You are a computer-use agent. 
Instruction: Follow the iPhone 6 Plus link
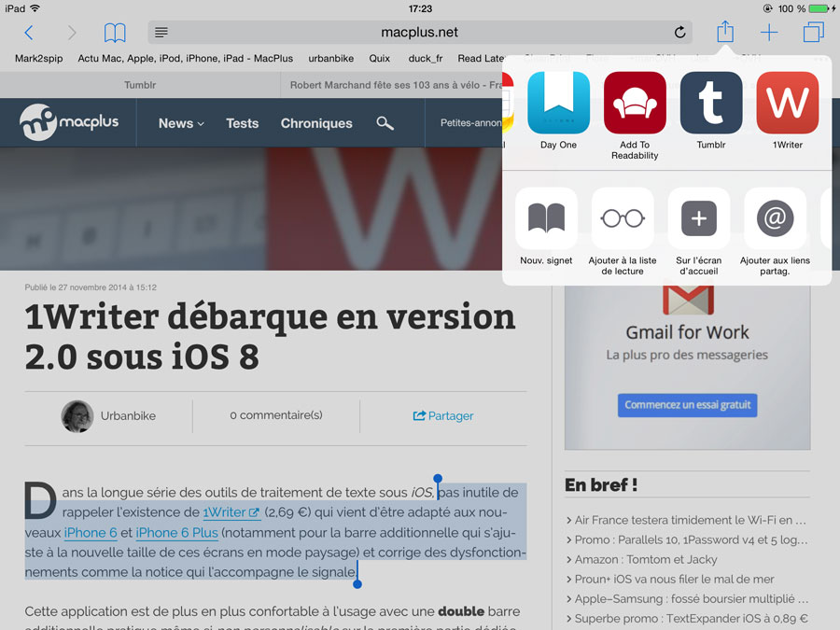tap(176, 533)
